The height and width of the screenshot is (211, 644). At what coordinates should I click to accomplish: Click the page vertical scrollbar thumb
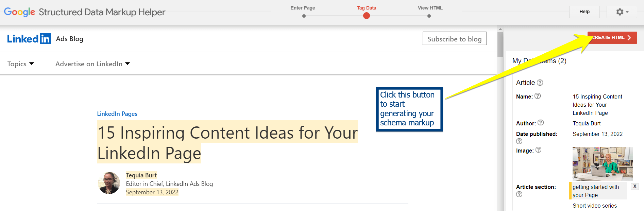click(500, 44)
